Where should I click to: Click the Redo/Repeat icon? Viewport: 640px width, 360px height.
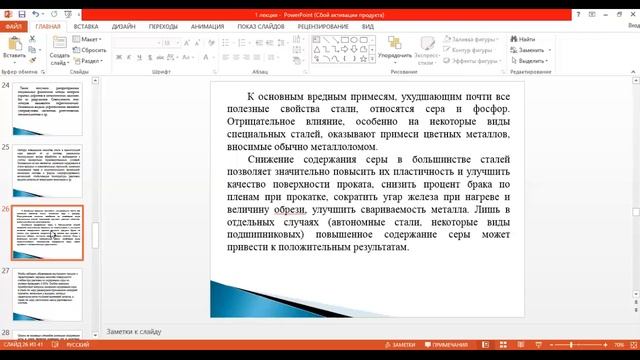(x=54, y=14)
